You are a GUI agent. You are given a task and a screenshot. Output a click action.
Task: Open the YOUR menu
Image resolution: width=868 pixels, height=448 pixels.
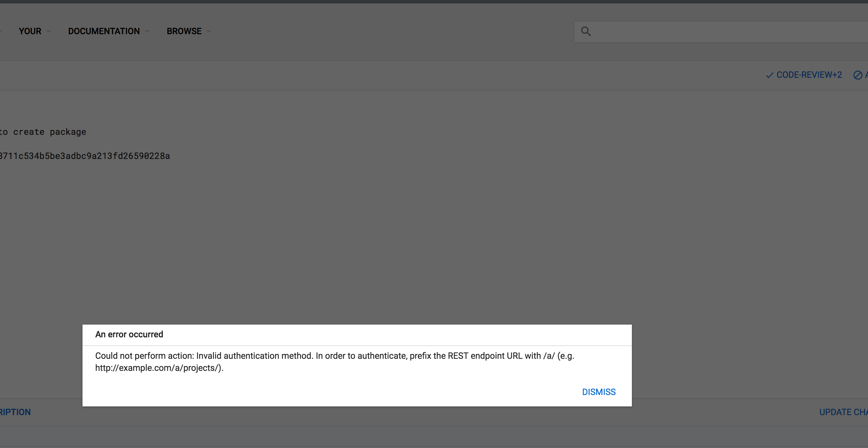30,31
